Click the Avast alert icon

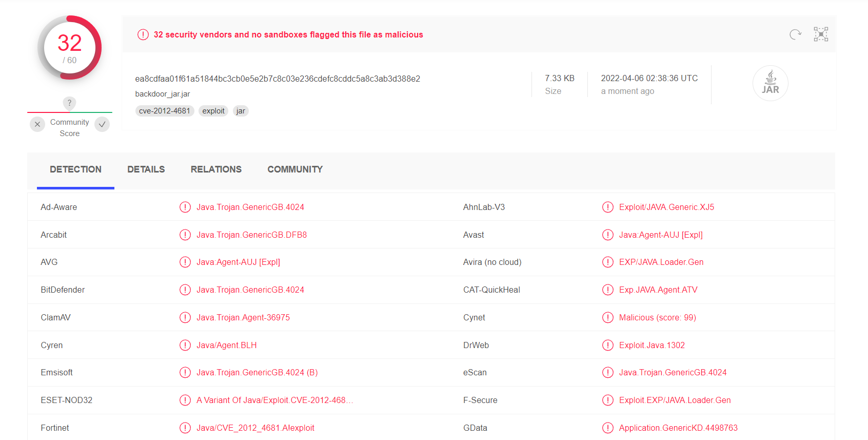point(608,235)
